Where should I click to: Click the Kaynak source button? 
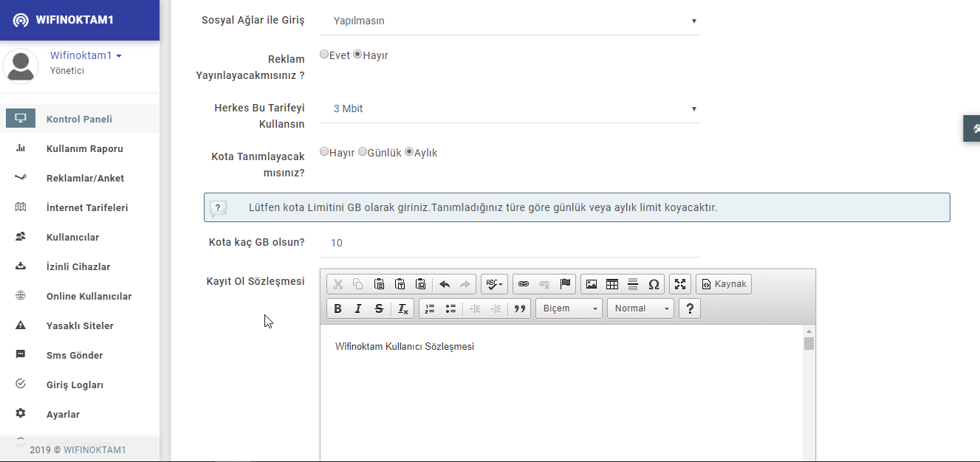[724, 284]
